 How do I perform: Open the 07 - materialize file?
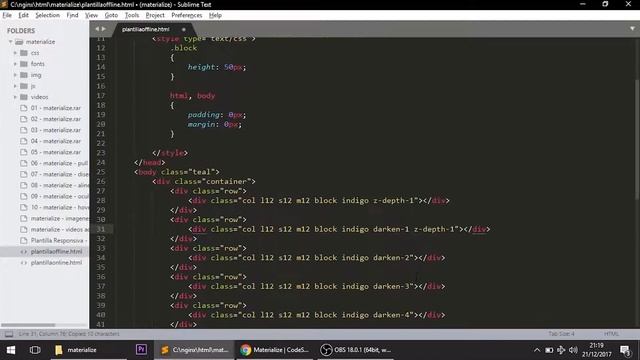[59, 174]
